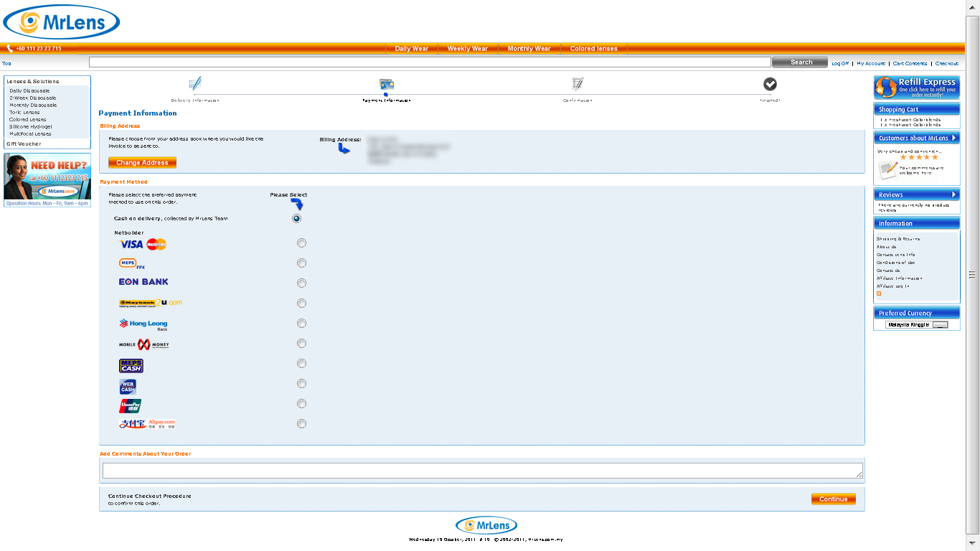The height and width of the screenshot is (551, 980).
Task: Click the Search button
Action: click(x=800, y=62)
